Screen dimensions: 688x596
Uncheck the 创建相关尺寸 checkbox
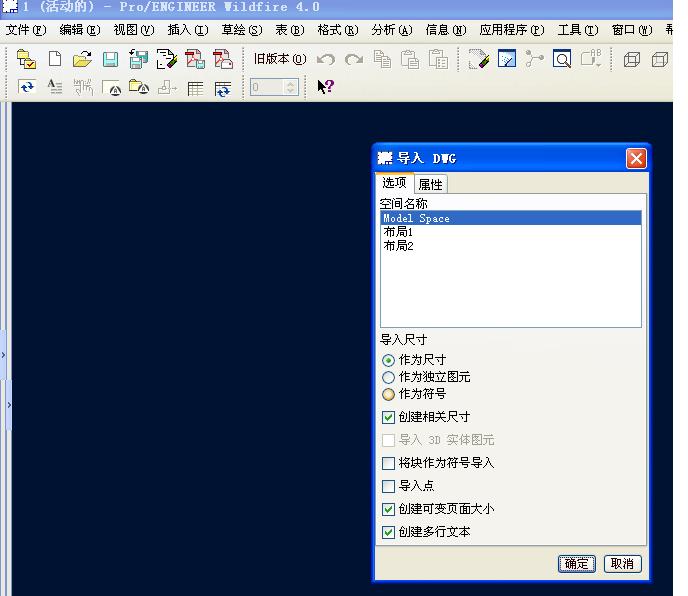pos(388,417)
